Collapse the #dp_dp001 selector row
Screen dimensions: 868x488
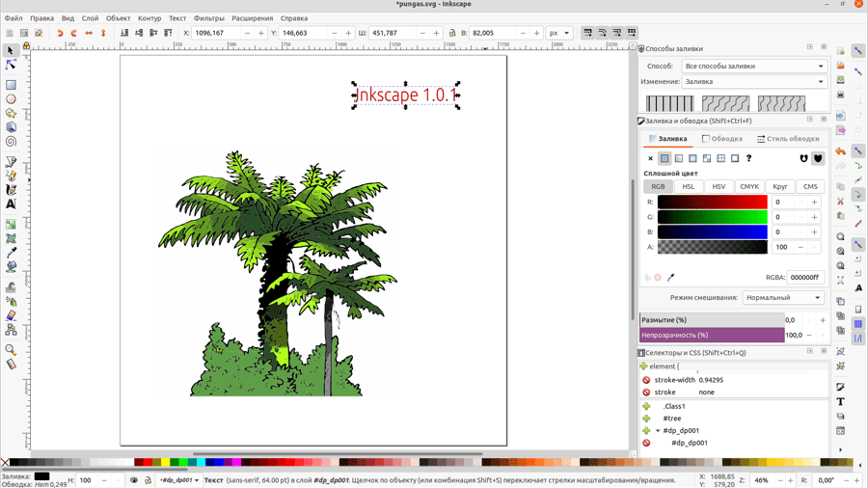pos(658,430)
